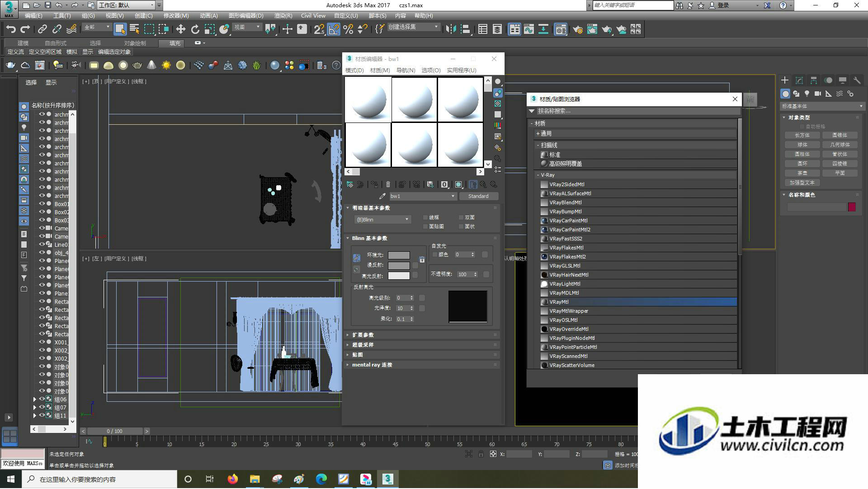
Task: Open the bw1 material name dropdown
Action: coord(422,196)
